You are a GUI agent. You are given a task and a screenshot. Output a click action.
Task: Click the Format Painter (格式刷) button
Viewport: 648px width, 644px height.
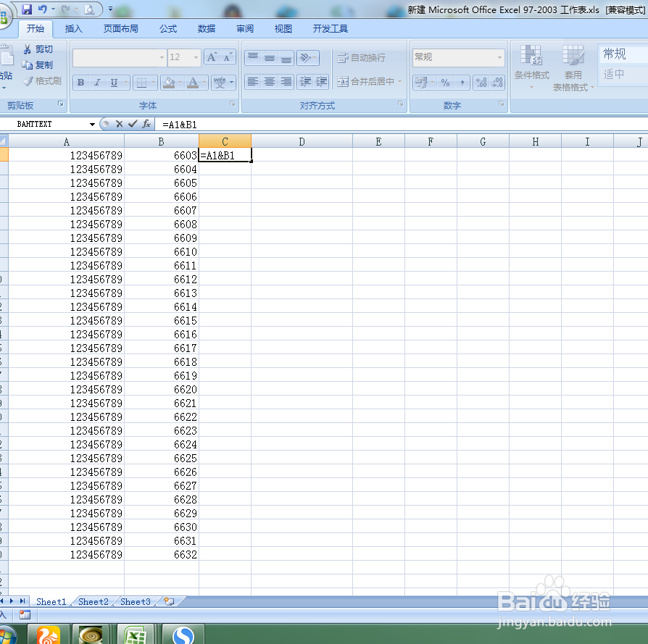(x=42, y=81)
